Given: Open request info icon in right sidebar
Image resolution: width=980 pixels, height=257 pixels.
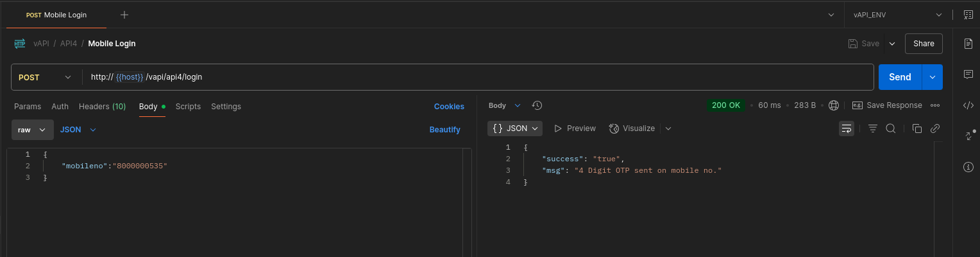Looking at the screenshot, I should [968, 167].
